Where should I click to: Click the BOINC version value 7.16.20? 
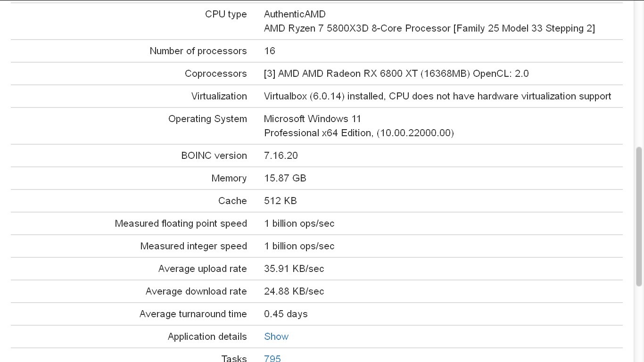[x=281, y=156]
